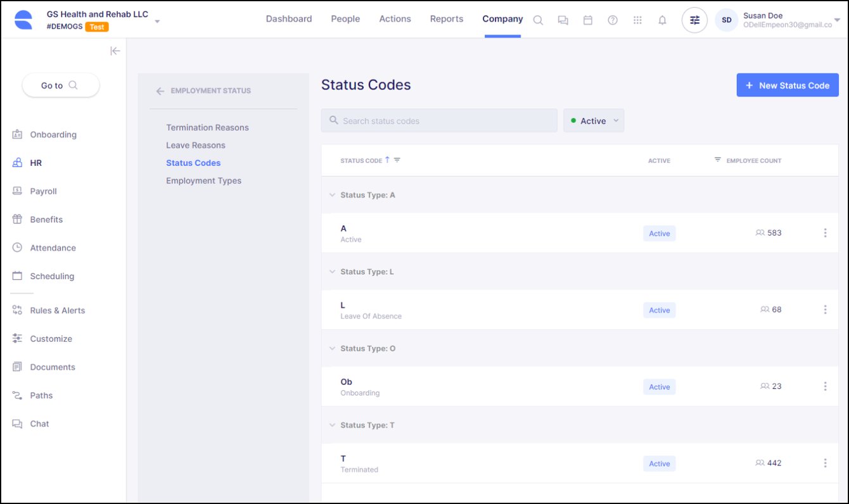Collapse the Status Type: T group
Image resolution: width=849 pixels, height=504 pixels.
click(332, 425)
